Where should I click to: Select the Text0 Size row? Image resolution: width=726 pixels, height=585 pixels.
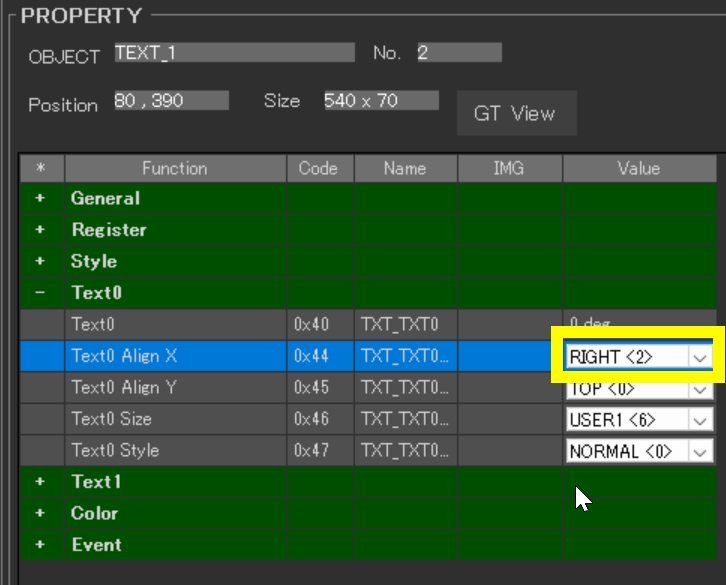point(176,419)
